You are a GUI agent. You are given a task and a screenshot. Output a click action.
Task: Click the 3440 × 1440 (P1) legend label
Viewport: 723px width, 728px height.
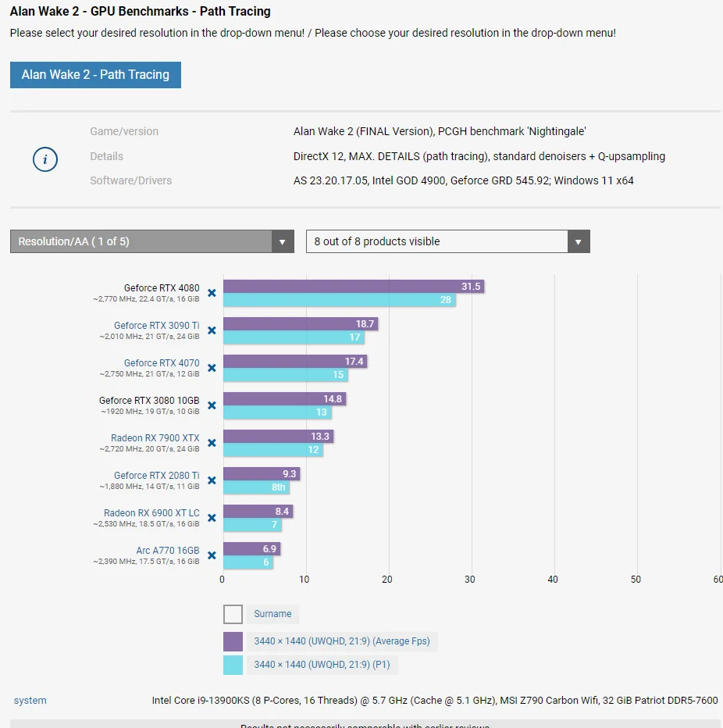click(322, 665)
